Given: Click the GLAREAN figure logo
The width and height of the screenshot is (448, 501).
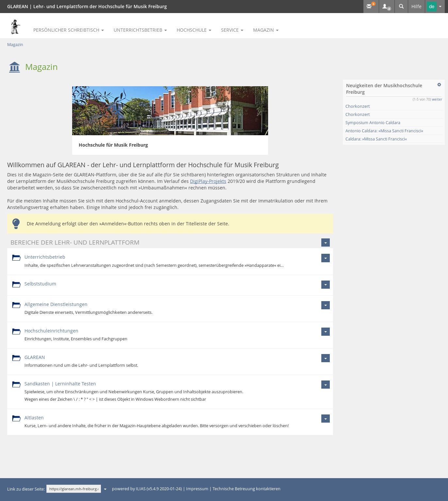Looking at the screenshot, I should coord(15,26).
